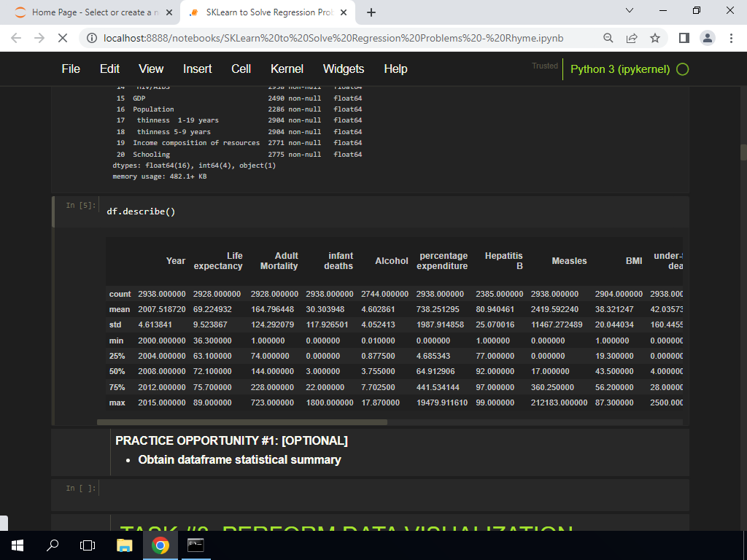The width and height of the screenshot is (747, 560).
Task: Click the Python 3 (ipykernel) kernel name
Action: 620,69
